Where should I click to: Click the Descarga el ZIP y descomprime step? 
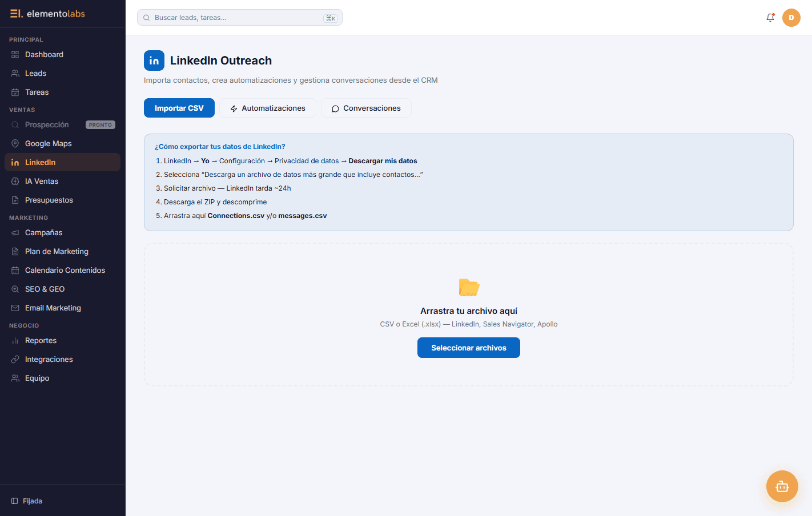coord(215,202)
